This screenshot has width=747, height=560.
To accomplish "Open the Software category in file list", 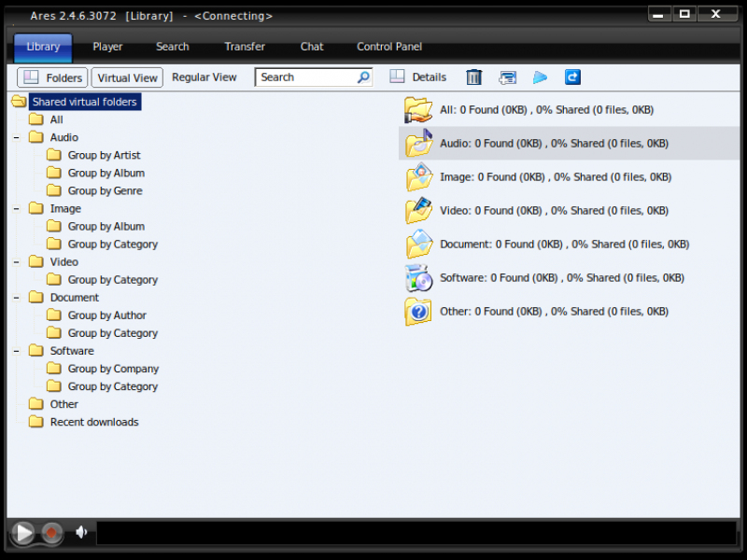I will [561, 278].
